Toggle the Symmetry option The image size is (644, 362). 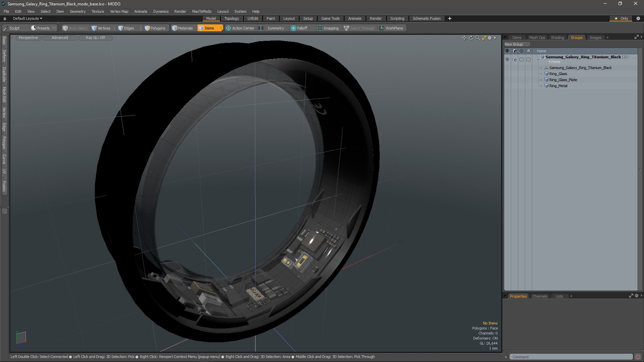pos(272,28)
